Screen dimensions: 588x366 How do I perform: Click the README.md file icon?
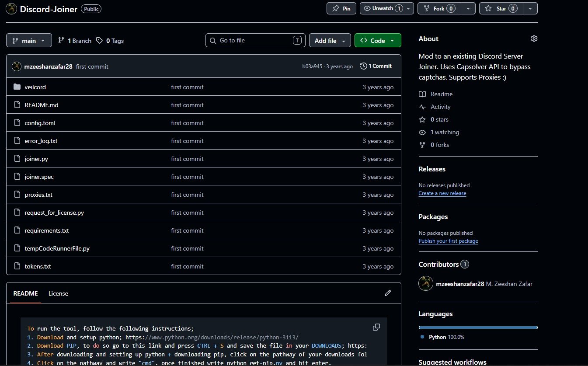17,105
